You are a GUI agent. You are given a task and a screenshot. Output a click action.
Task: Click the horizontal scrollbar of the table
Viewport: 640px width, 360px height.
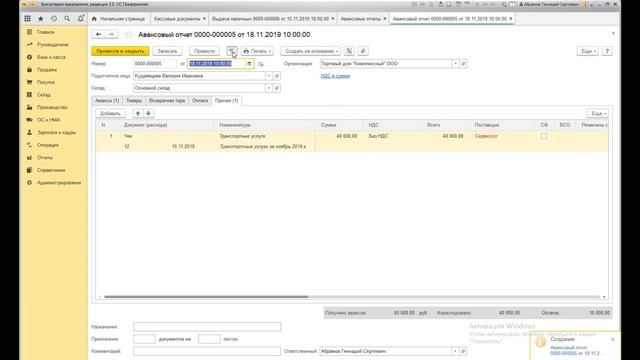(206, 297)
